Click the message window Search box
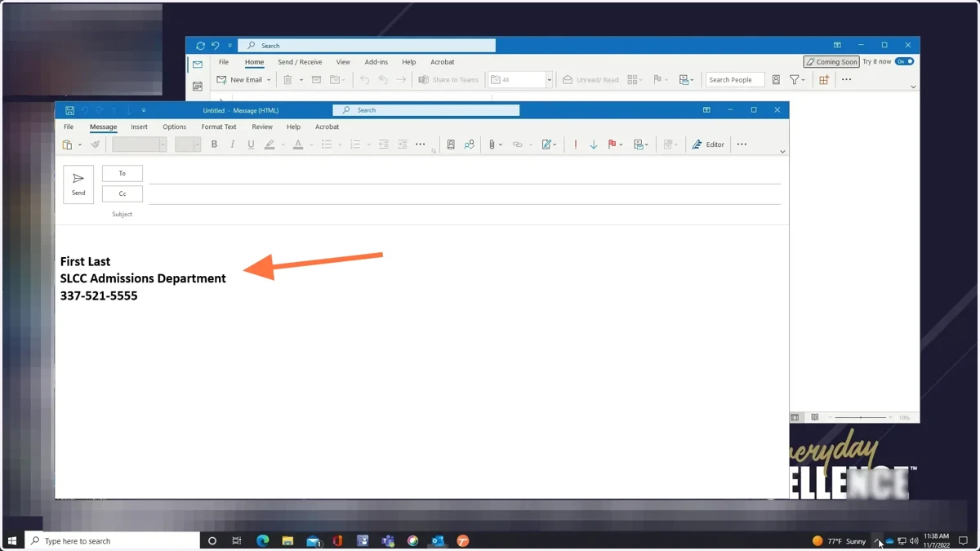The height and width of the screenshot is (551, 980). tap(426, 110)
